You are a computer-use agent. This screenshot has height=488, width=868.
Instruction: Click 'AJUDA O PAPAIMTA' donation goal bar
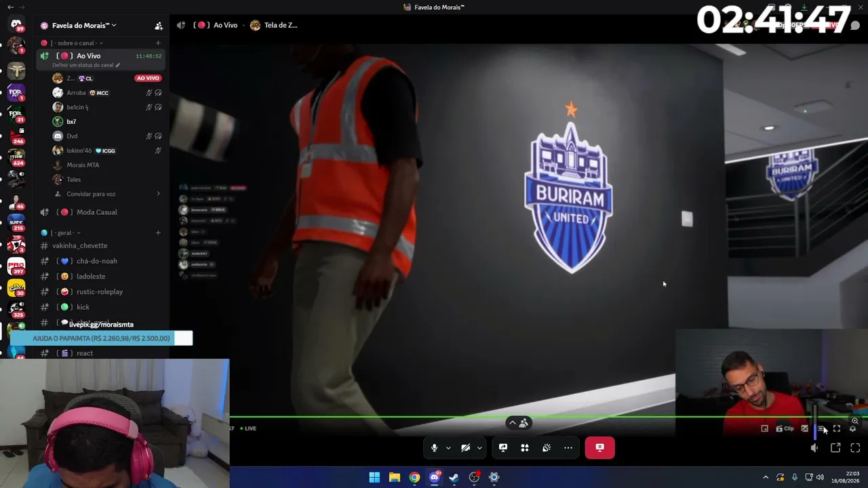[x=102, y=338]
